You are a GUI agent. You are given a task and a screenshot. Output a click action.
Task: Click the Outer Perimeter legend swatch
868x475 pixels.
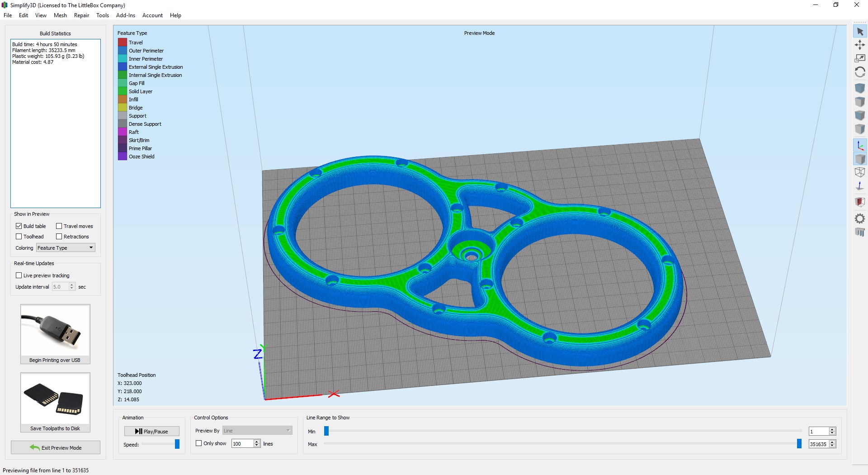pyautogui.click(x=122, y=50)
